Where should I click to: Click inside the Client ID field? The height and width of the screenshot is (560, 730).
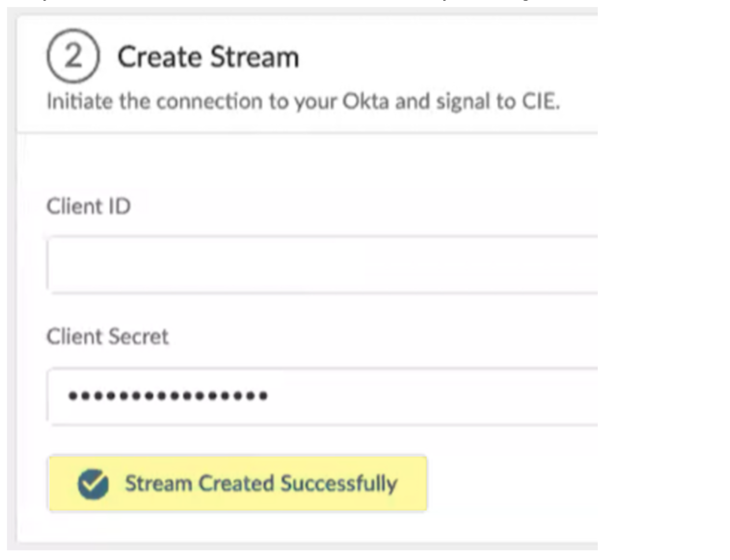[322, 265]
